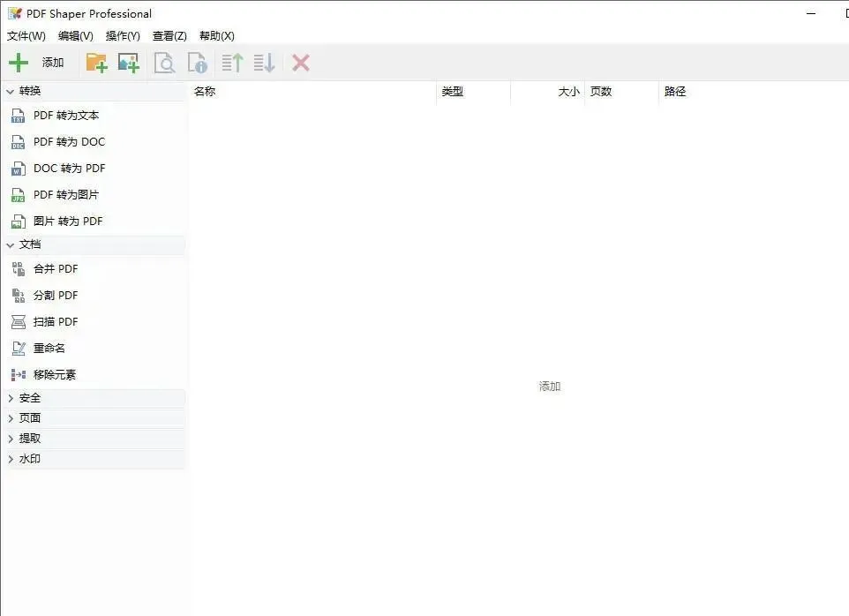The width and height of the screenshot is (849, 616).
Task: Click the 转换 group heading text
Action: coord(30,91)
